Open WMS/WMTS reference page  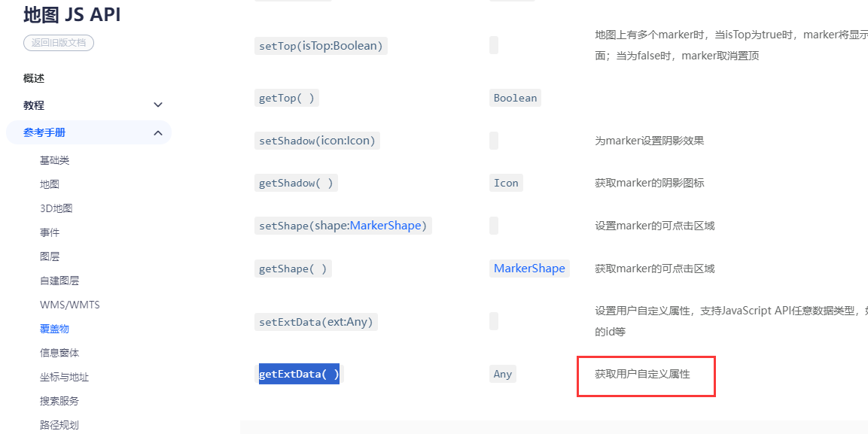70,305
